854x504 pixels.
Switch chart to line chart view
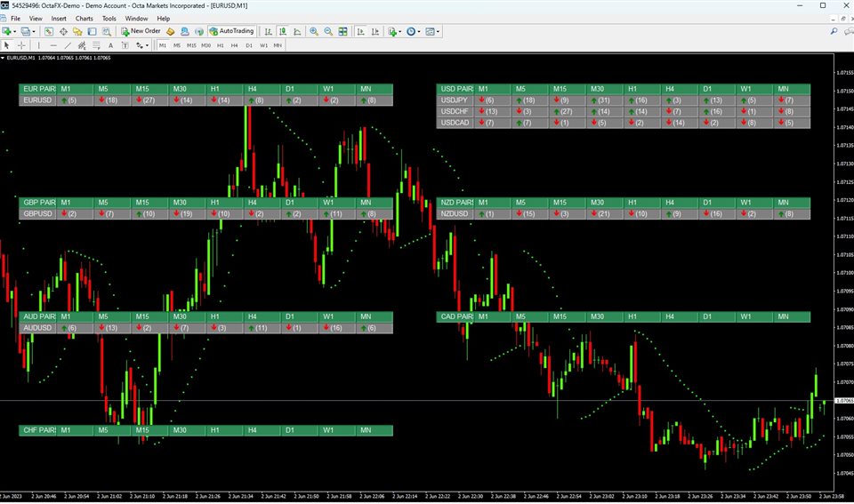[297, 32]
